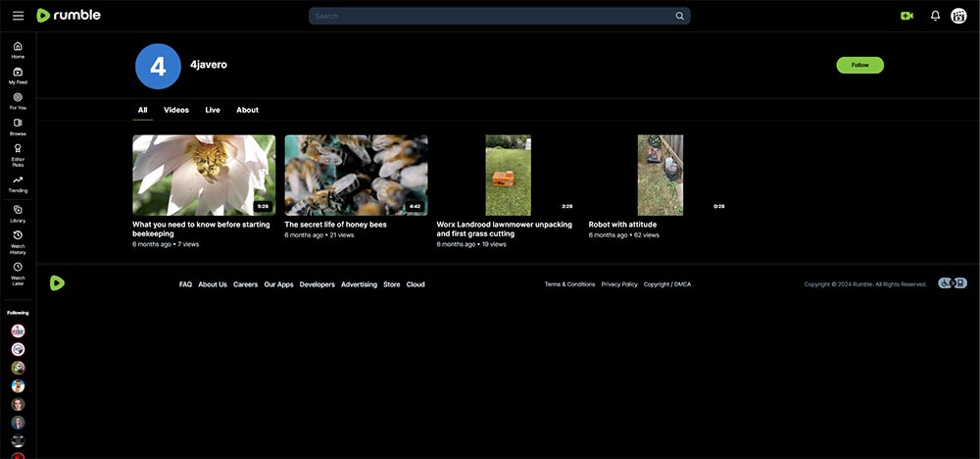Click the Rumble logo

69,16
